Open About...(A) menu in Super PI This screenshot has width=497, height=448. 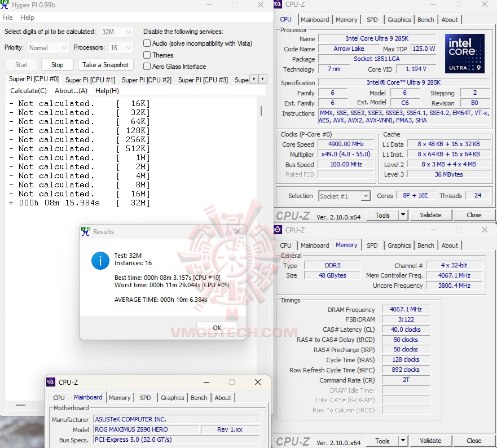[x=71, y=91]
